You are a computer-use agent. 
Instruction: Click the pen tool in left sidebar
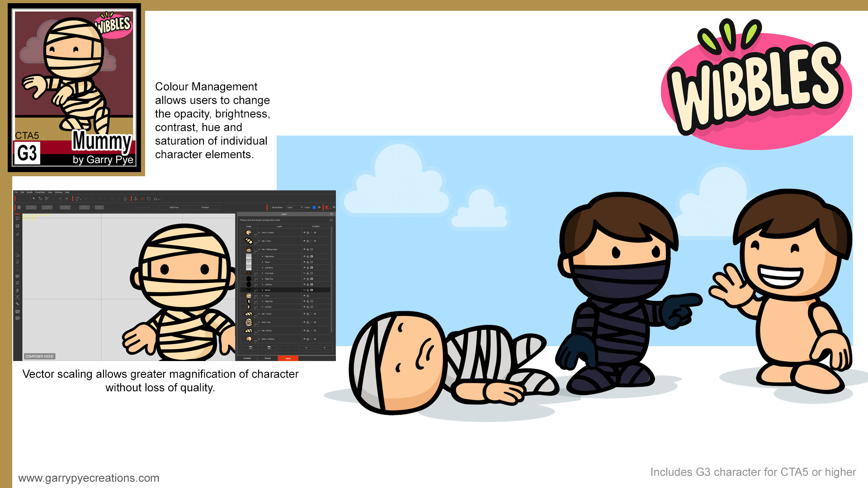18,235
